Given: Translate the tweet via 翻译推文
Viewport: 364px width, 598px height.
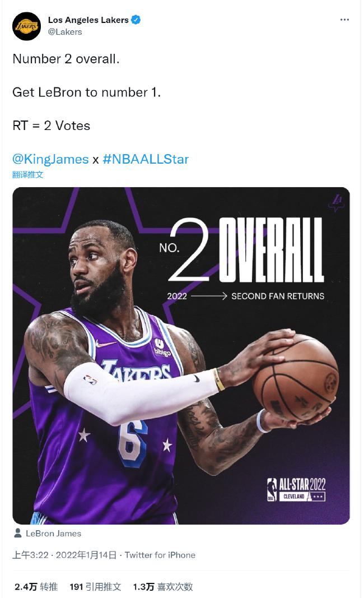Looking at the screenshot, I should [x=28, y=174].
